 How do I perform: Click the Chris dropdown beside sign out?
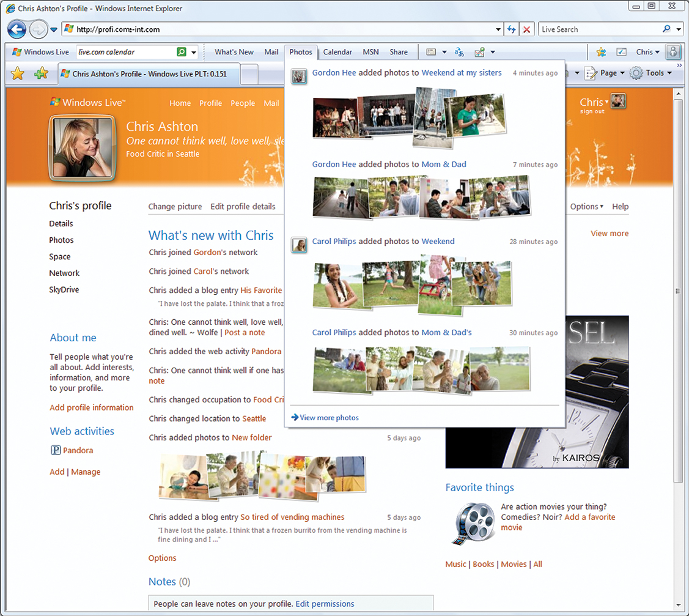(x=594, y=102)
